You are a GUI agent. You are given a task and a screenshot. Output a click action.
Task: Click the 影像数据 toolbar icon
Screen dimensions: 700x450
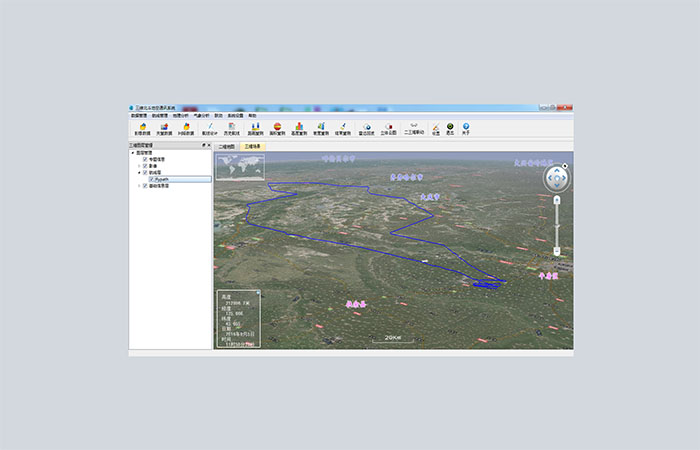point(141,128)
